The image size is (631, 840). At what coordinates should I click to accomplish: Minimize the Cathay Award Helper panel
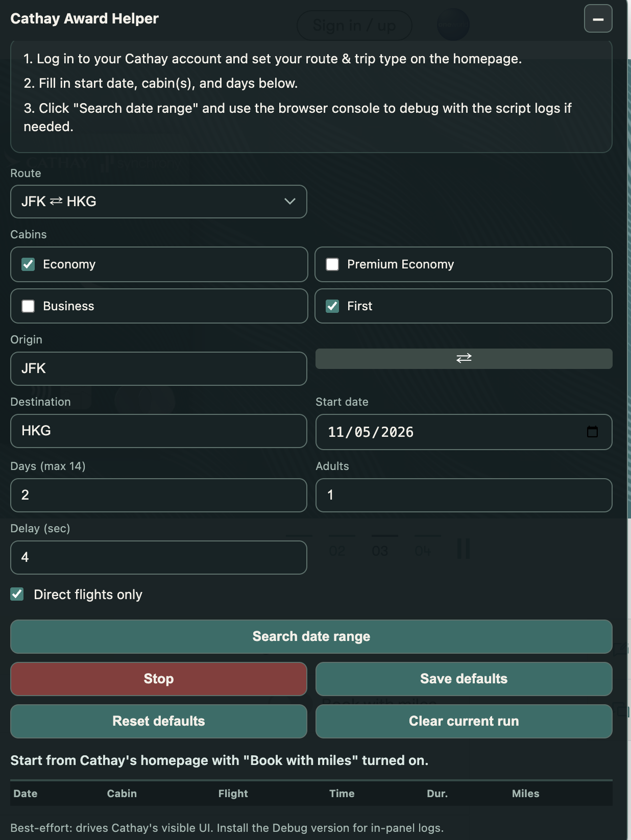pos(598,19)
